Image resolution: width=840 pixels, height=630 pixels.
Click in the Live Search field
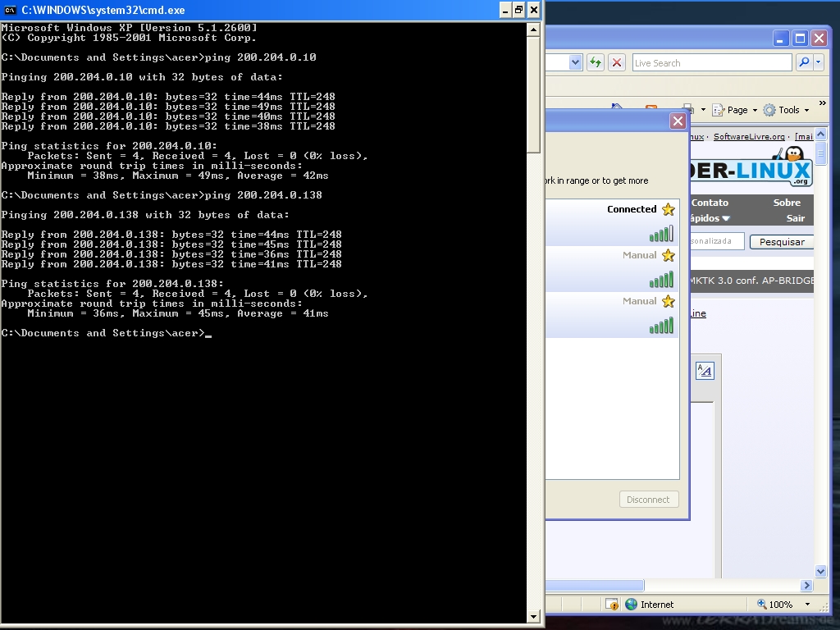[x=711, y=62]
